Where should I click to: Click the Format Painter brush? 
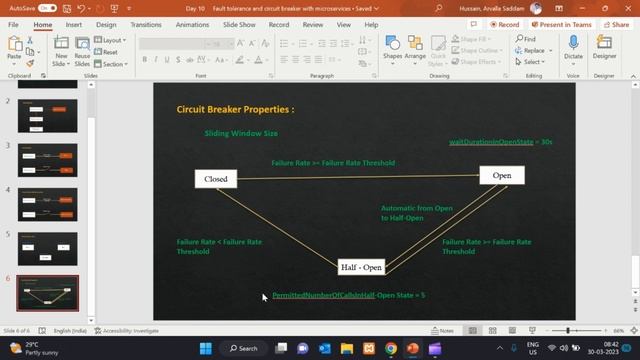coord(30,63)
